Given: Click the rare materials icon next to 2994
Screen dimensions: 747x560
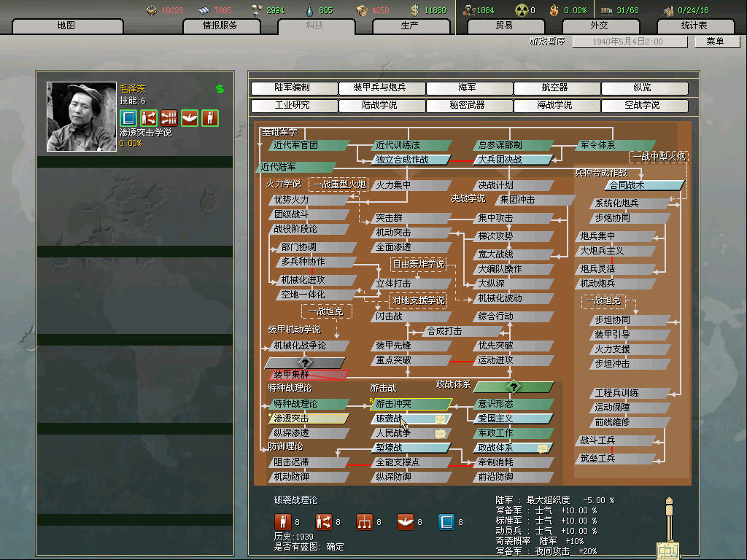Looking at the screenshot, I should tap(257, 10).
